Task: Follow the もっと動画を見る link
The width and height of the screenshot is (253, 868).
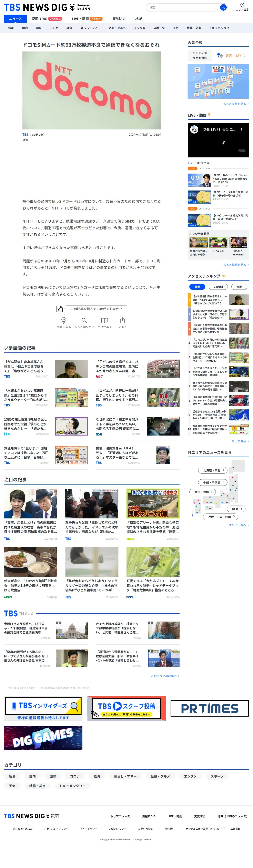Action: pyautogui.click(x=236, y=264)
